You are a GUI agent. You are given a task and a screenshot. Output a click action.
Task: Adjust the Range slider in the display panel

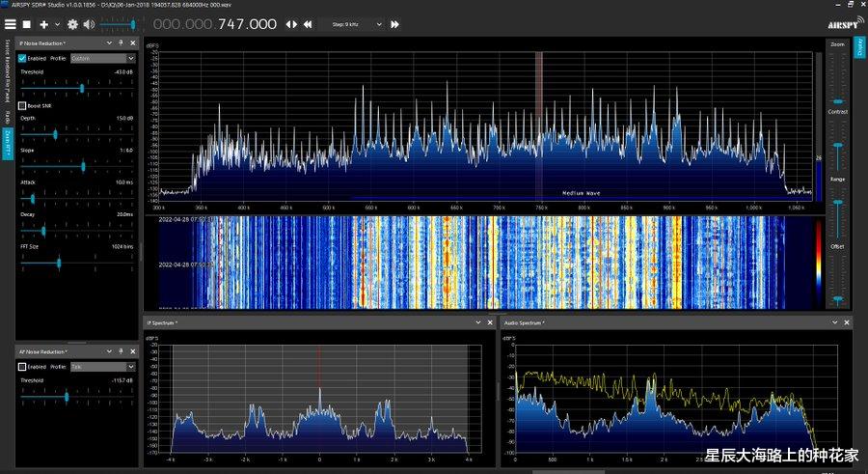pos(838,212)
